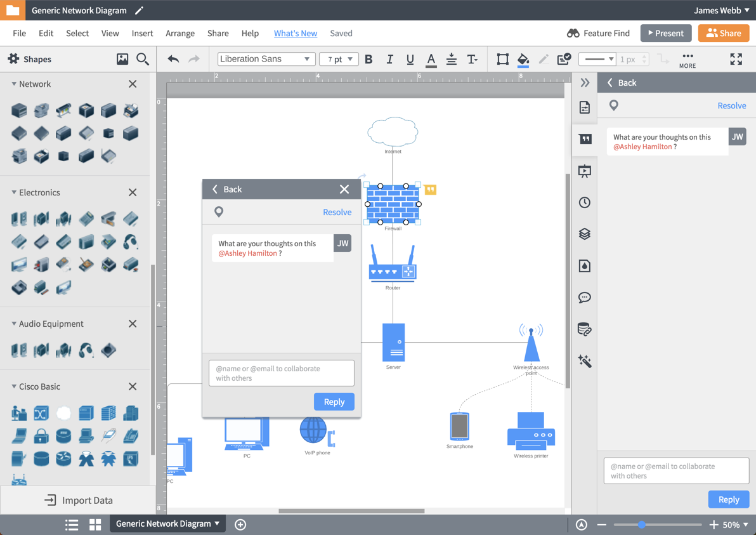Open the Feature Find tool

(598, 32)
